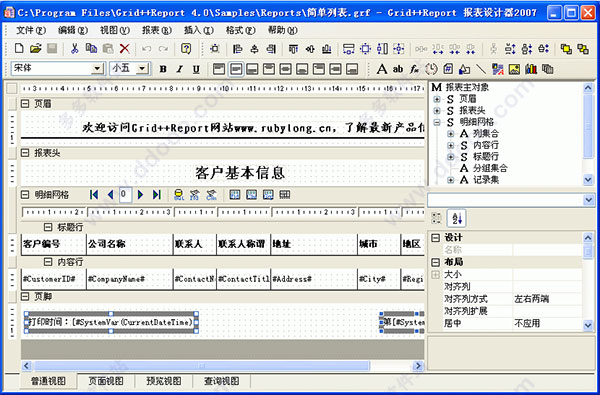This screenshot has height=395, width=600.
Task: Select the #CompanyName# content cell
Action: [130, 279]
